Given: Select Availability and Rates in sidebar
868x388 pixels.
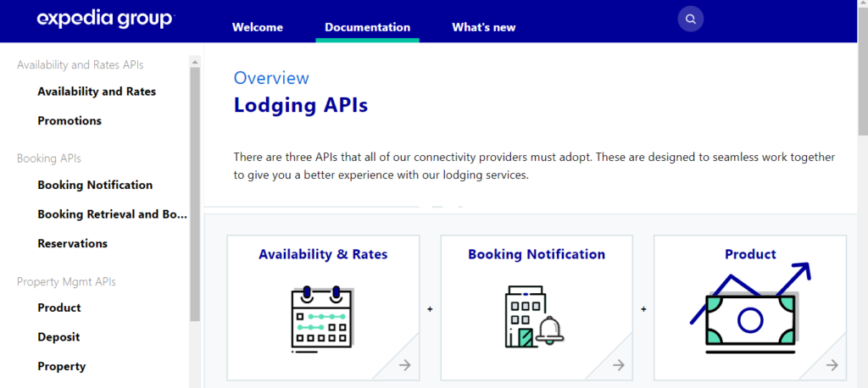Looking at the screenshot, I should pos(97,91).
